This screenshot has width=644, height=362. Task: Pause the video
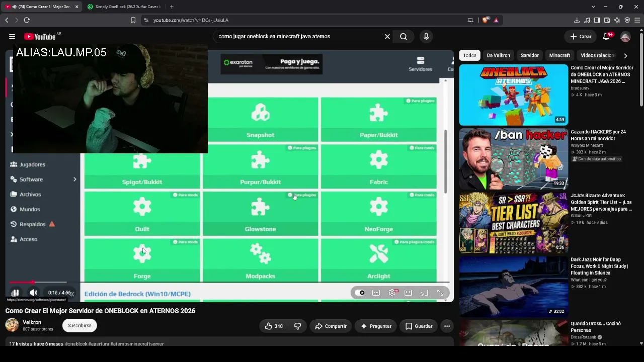click(15, 293)
